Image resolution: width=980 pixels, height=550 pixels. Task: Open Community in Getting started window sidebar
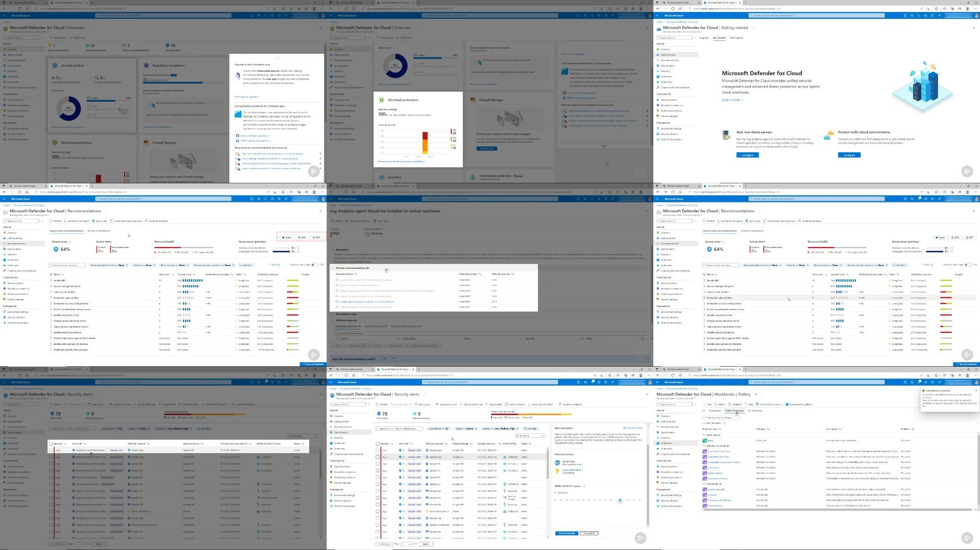[x=665, y=82]
